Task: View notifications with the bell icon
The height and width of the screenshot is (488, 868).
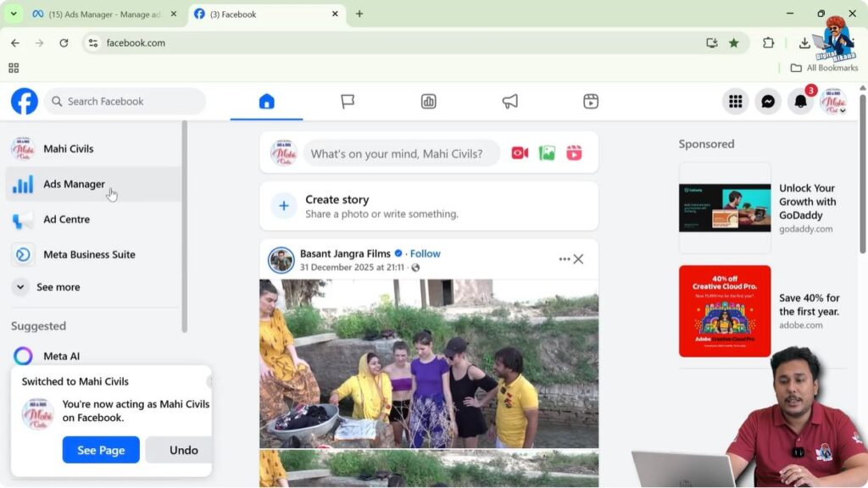Action: [x=799, y=101]
